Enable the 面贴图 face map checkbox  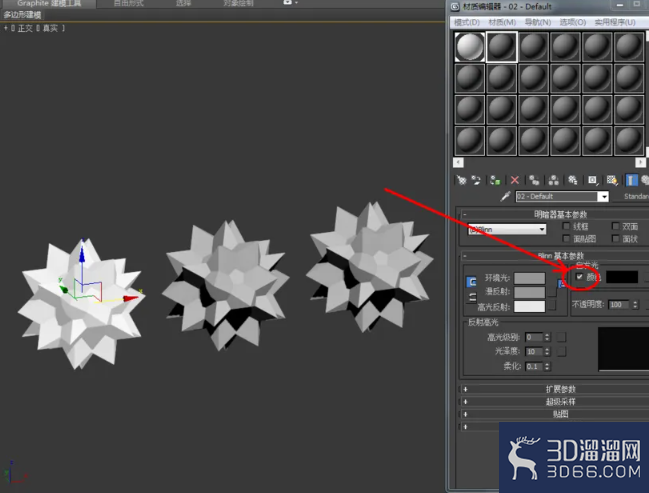tap(566, 238)
